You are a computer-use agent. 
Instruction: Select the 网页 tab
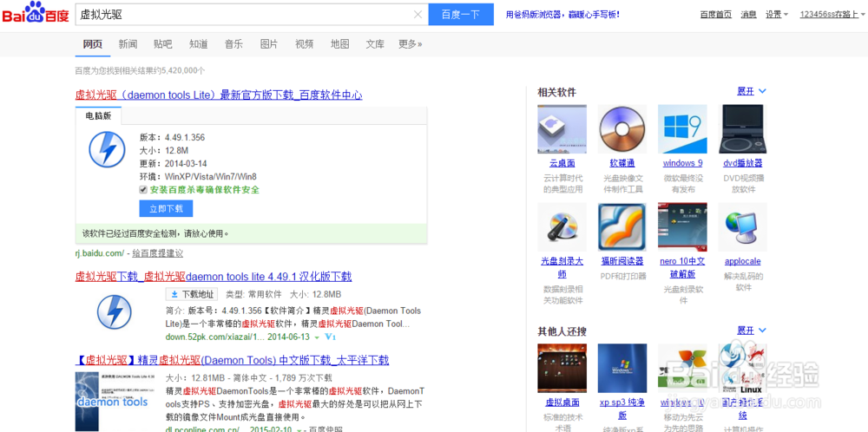coord(93,43)
